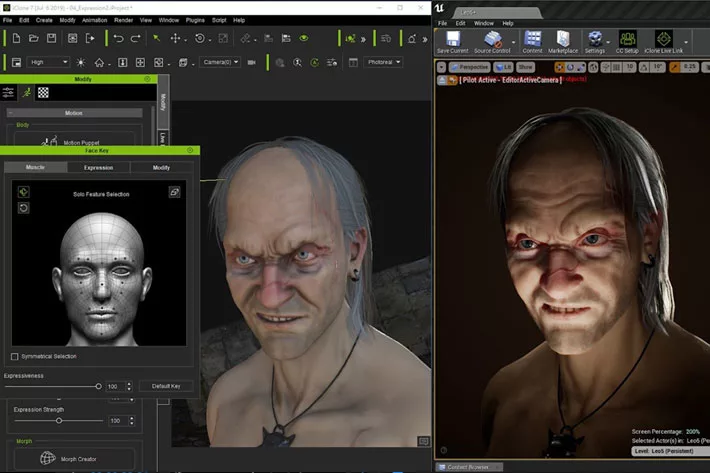Open the Animation menu in iClone
Image resolution: width=710 pixels, height=473 pixels.
coord(95,20)
